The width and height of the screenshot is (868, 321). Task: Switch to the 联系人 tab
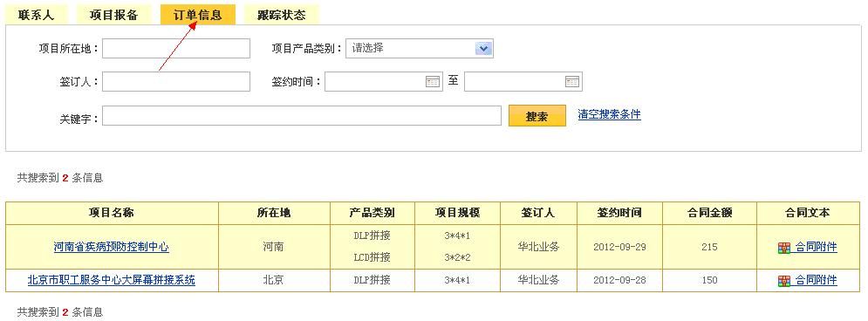pos(36,15)
